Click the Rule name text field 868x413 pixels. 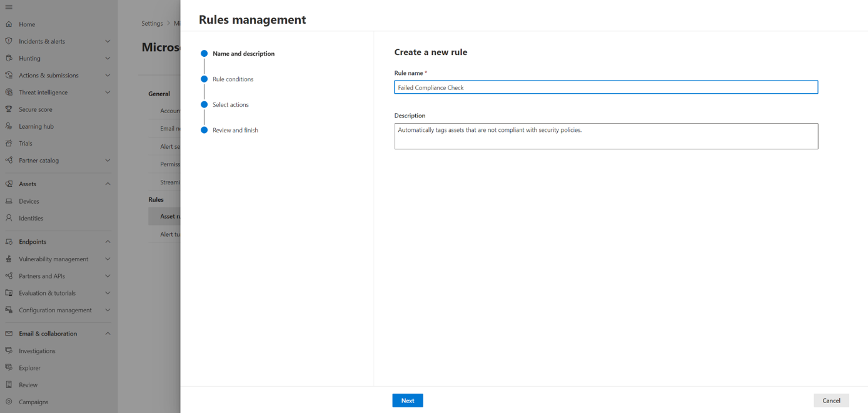tap(605, 87)
